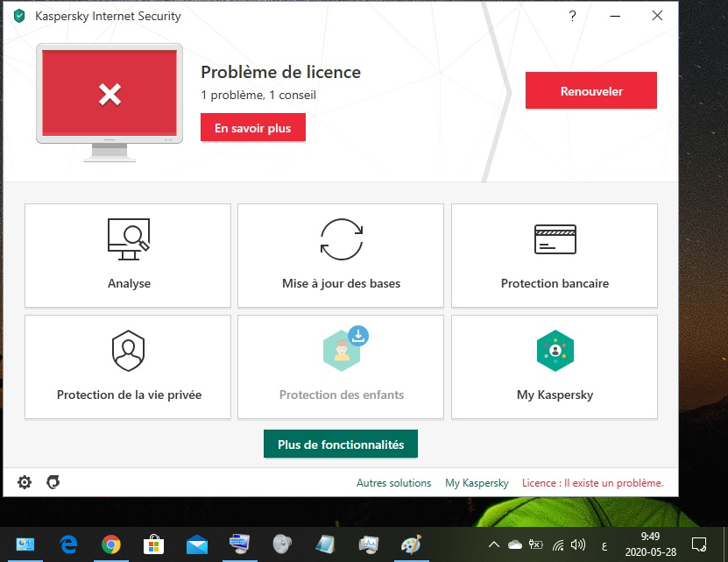This screenshot has width=728, height=562.
Task: Follow the Autres solutions link
Action: click(x=393, y=483)
